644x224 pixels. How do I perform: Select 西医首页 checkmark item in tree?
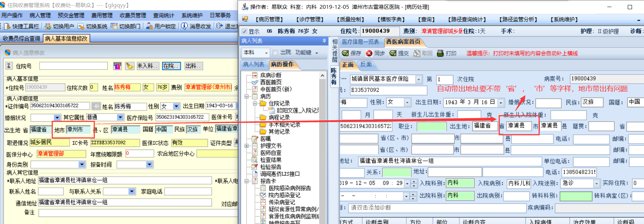tap(270, 82)
